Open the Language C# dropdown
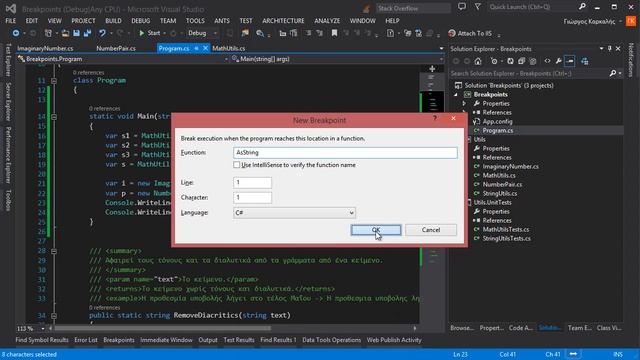The width and height of the screenshot is (640, 360). [x=294, y=213]
